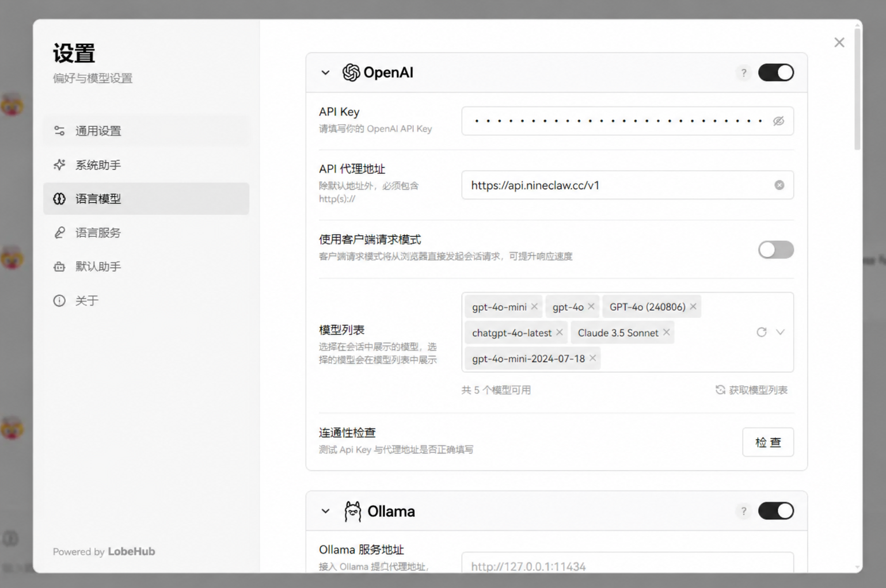Click the API 代理地址 URL field
This screenshot has width=886, height=588.
628,185
